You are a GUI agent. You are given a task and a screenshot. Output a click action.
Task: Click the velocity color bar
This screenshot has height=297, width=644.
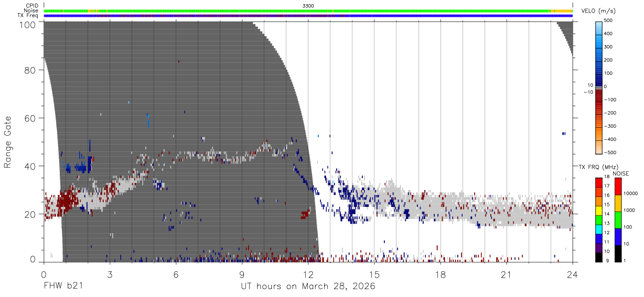point(599,87)
